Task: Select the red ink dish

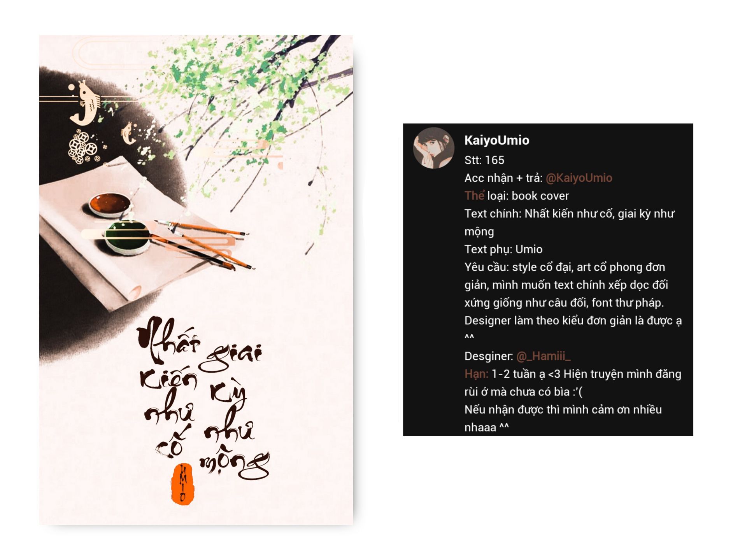Action: pos(110,204)
